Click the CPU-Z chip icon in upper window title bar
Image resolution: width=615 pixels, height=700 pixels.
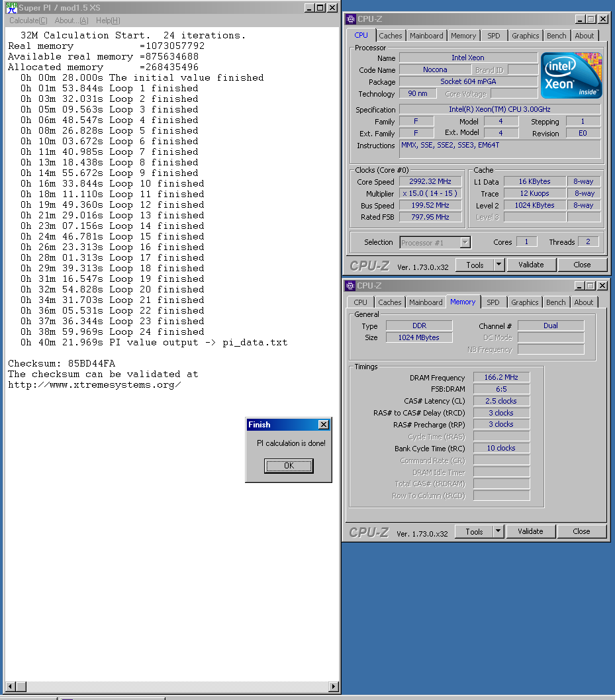pos(351,19)
